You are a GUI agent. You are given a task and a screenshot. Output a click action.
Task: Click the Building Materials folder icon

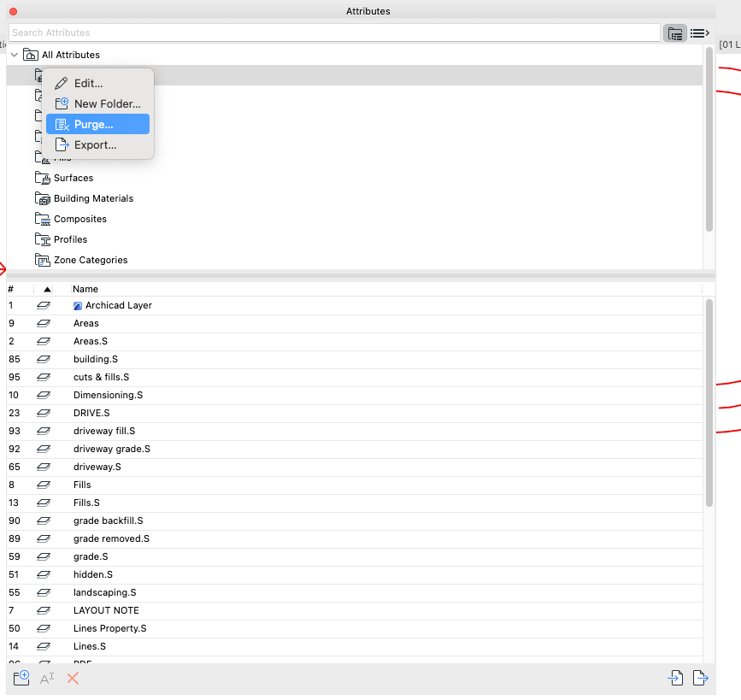pos(41,197)
